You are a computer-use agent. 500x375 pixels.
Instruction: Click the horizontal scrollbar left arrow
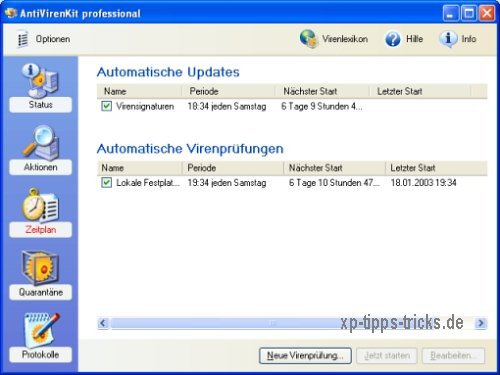click(x=103, y=323)
